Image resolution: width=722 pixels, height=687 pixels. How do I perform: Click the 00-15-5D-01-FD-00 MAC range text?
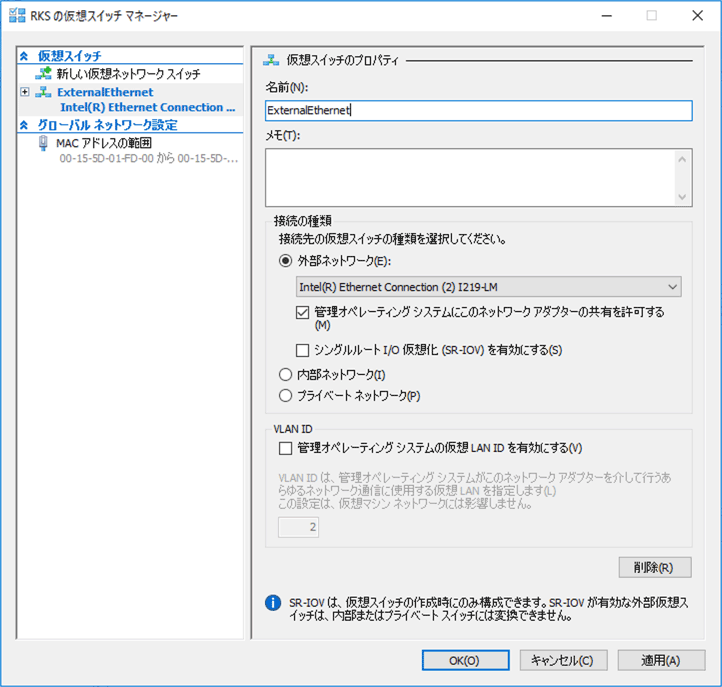[x=149, y=158]
